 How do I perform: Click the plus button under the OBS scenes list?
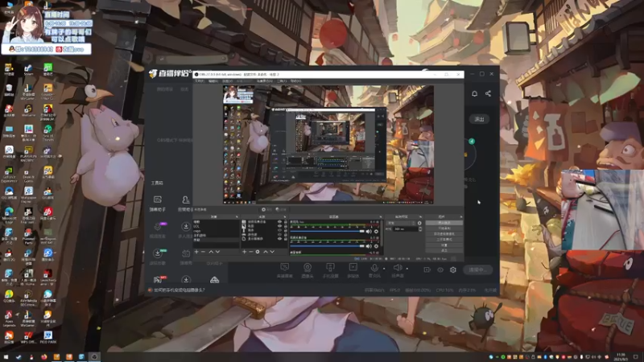click(x=196, y=252)
